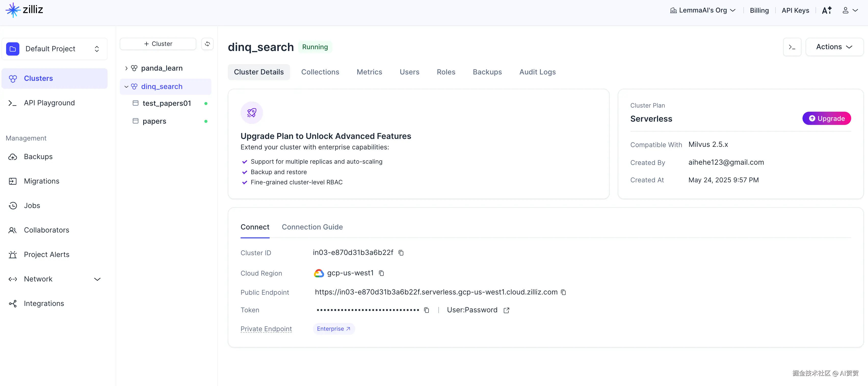Screen dimensions: 868x386
Task: Open the AI assistant sparkle icon
Action: tap(826, 10)
